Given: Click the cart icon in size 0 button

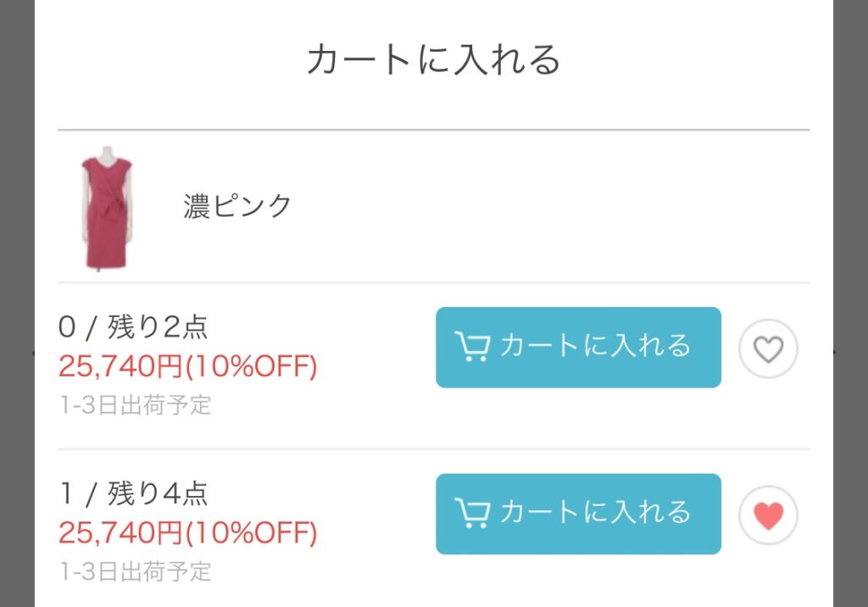Looking at the screenshot, I should click(472, 347).
